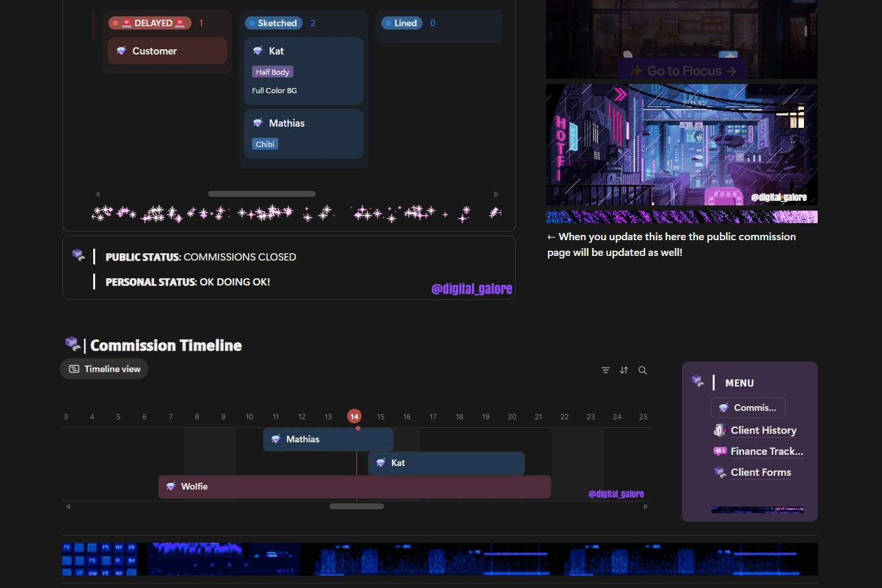882x588 pixels.
Task: Click the Client History chart icon
Action: point(719,430)
